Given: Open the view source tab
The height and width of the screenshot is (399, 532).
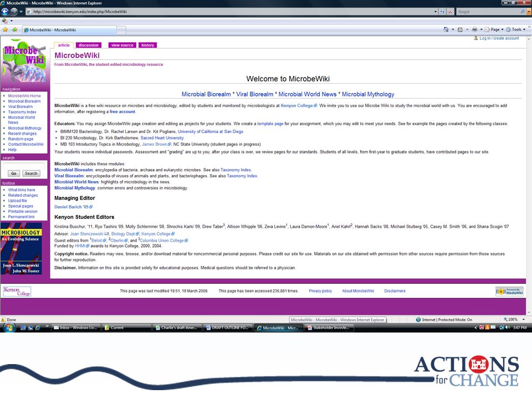Looking at the screenshot, I should [x=122, y=45].
